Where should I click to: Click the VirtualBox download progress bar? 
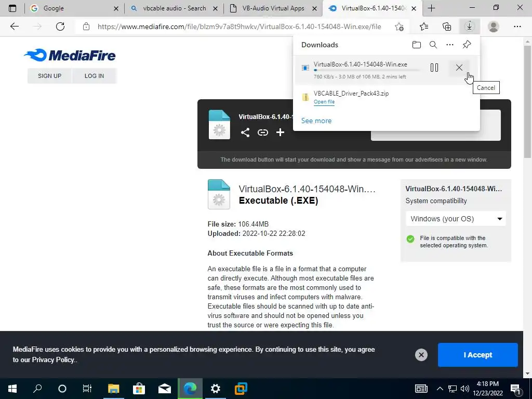pyautogui.click(x=367, y=70)
